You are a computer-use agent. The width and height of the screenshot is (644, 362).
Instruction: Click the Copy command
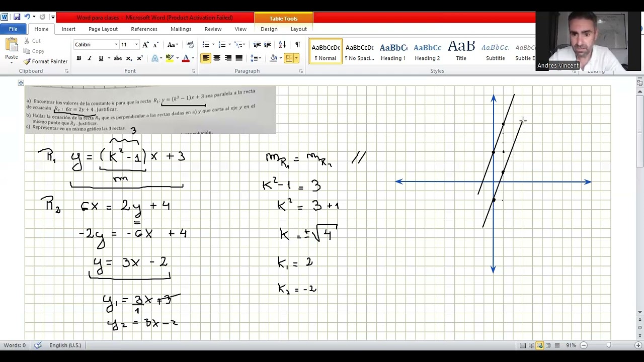tap(34, 51)
